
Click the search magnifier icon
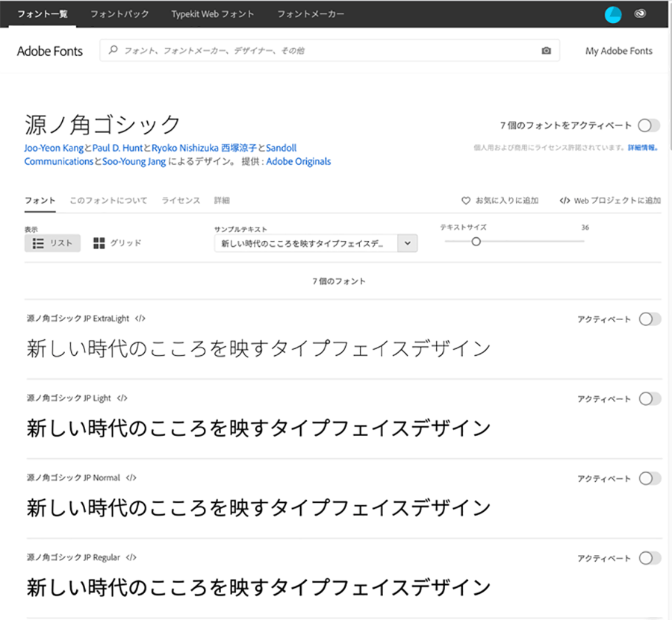113,50
